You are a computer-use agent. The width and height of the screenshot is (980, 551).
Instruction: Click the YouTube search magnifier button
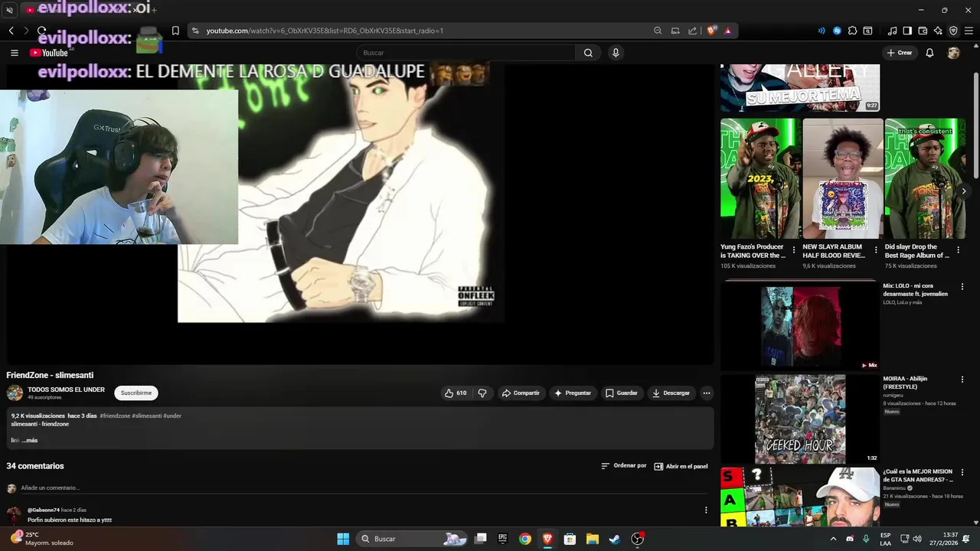point(588,53)
